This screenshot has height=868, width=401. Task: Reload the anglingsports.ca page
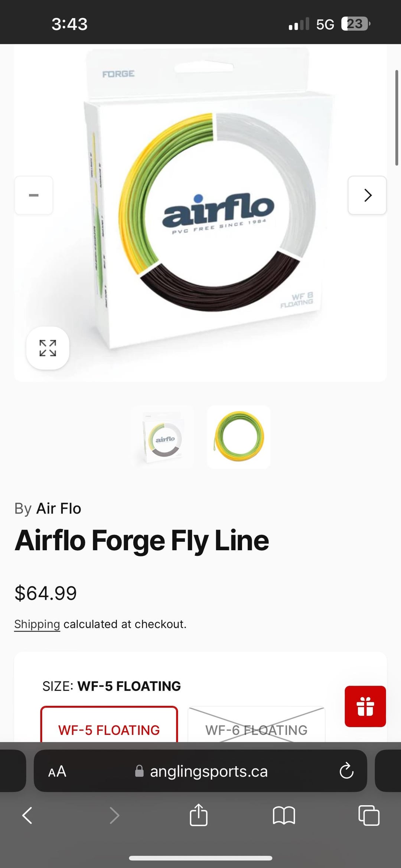click(346, 771)
